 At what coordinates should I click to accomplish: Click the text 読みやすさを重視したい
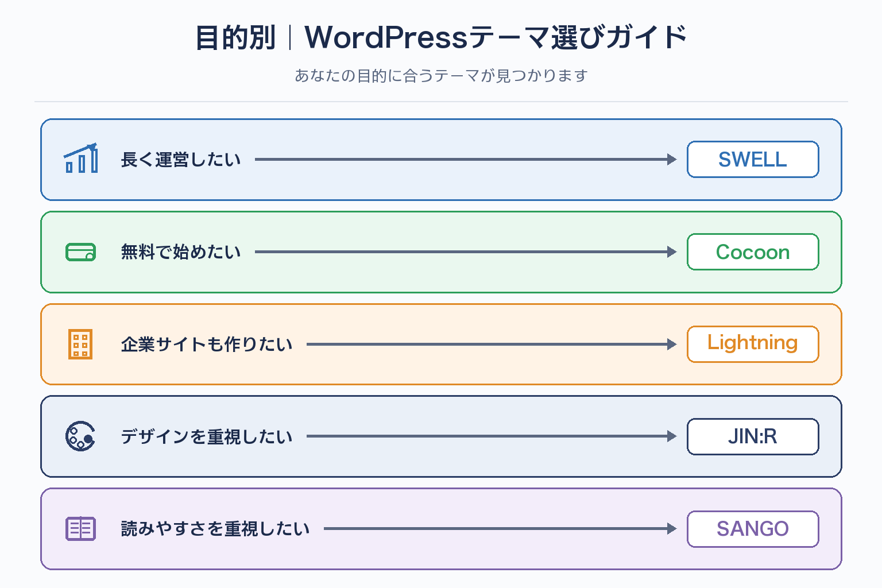pyautogui.click(x=215, y=529)
